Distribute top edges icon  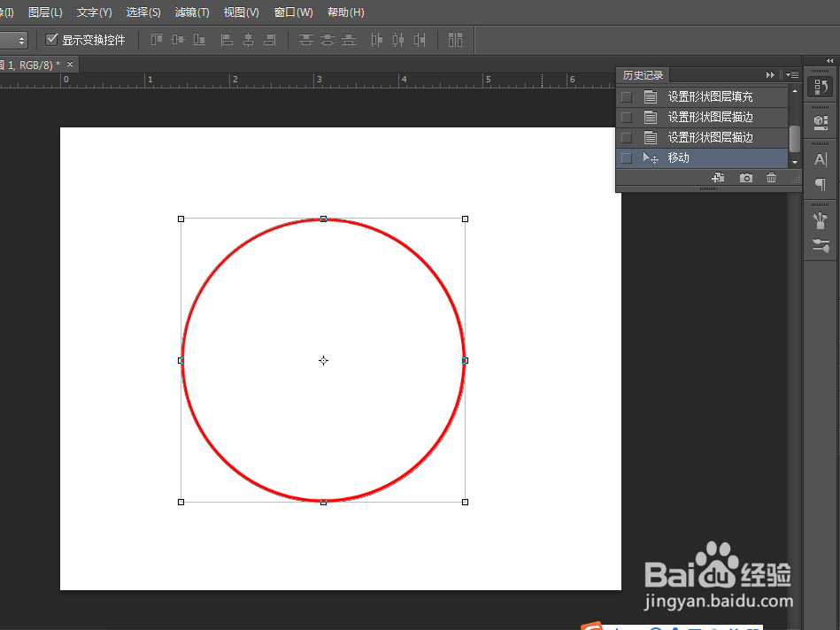pos(306,40)
